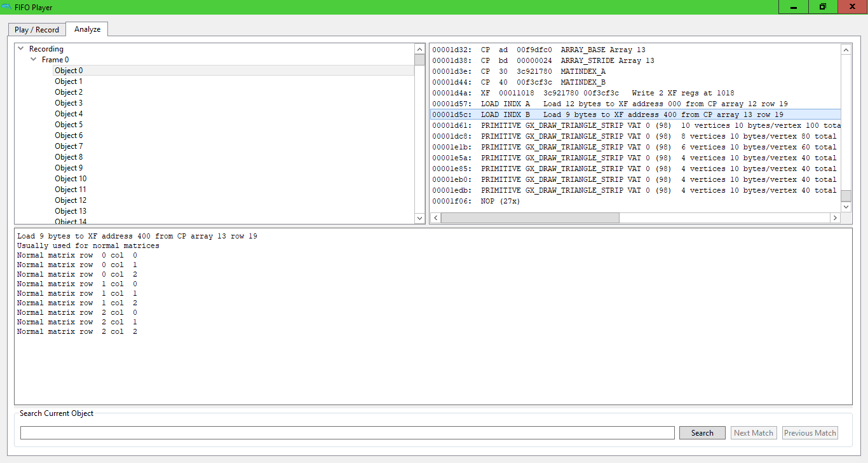Click the FIFO Player dolphin title icon
This screenshot has height=463, width=868.
[x=6, y=8]
